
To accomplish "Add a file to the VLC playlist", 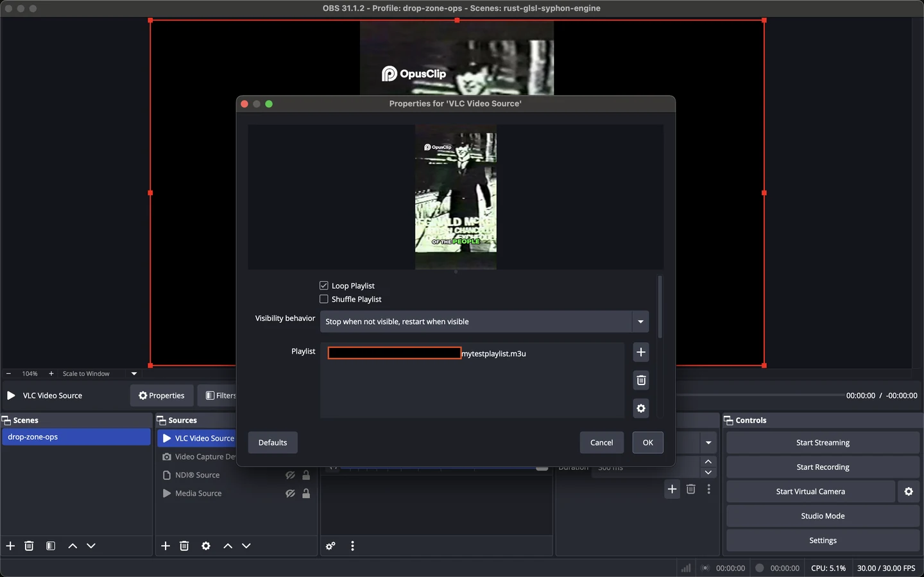I will pos(640,352).
